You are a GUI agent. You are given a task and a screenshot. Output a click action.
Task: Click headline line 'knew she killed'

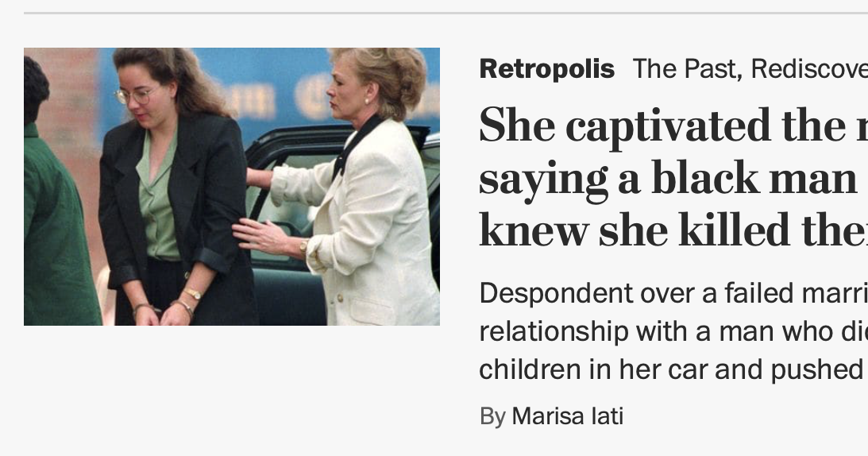click(x=673, y=230)
